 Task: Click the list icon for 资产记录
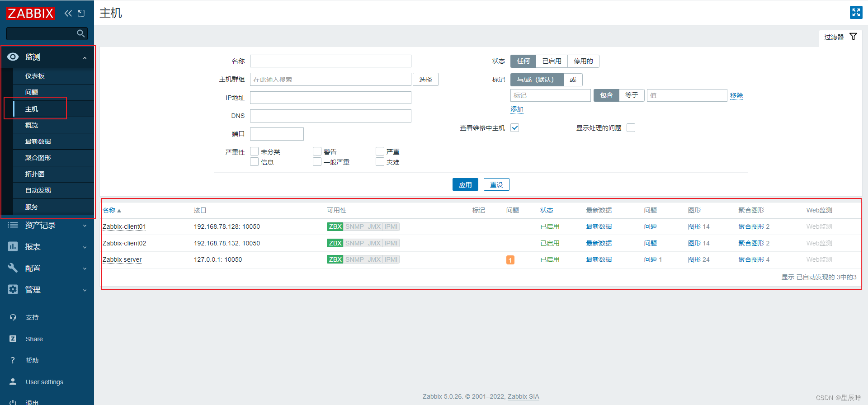(13, 225)
